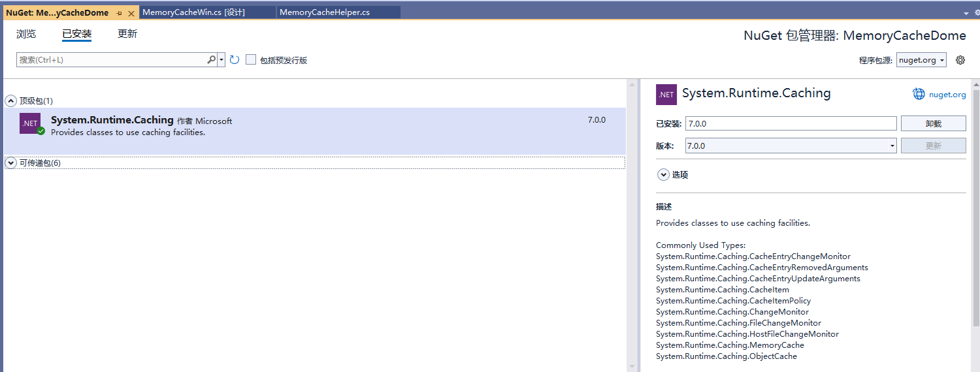Click System.Runtime.Caching.CacheItemPolicy text

tap(733, 301)
